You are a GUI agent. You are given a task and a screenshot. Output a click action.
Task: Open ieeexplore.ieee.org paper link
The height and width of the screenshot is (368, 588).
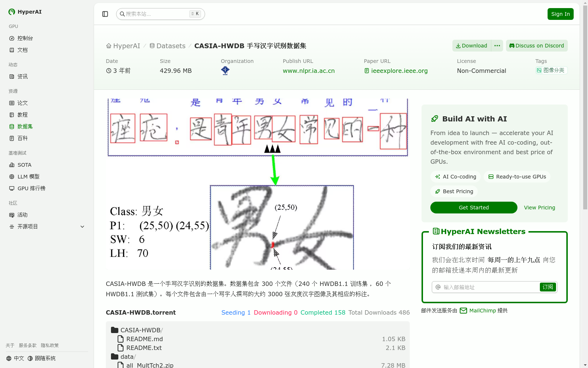click(396, 71)
